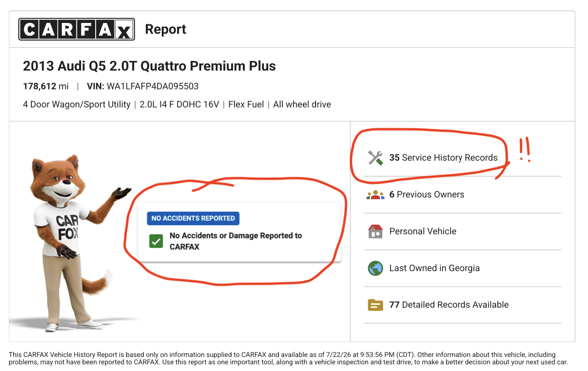The height and width of the screenshot is (371, 588).
Task: Click the No Accidents or Damage Reported text
Action: (x=236, y=241)
